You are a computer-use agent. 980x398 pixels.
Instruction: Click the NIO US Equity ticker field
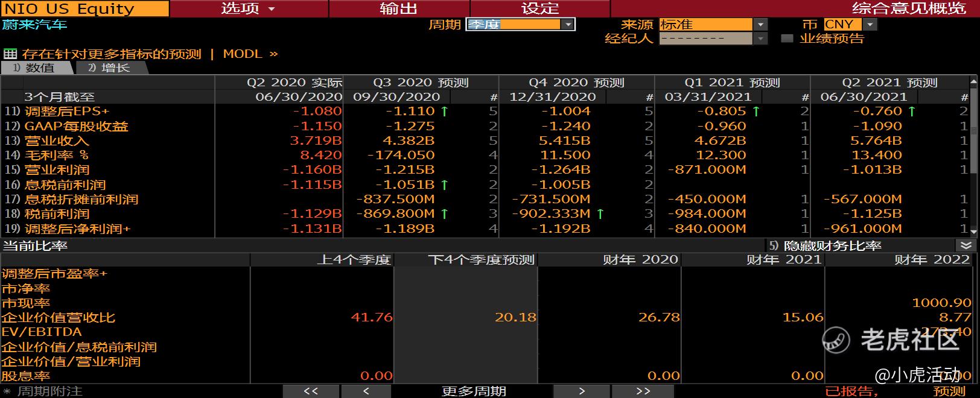(x=84, y=8)
